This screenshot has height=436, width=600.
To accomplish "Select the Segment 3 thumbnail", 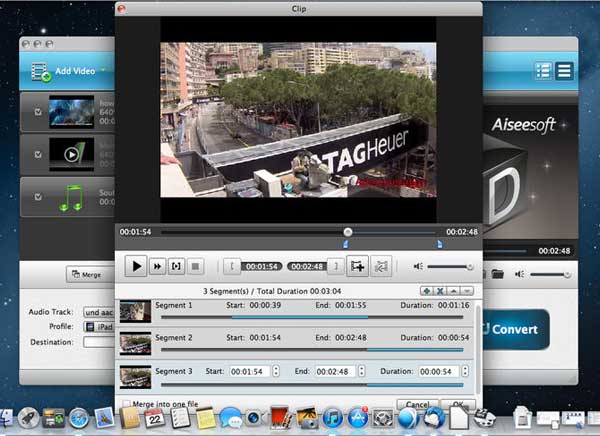I will (135, 377).
